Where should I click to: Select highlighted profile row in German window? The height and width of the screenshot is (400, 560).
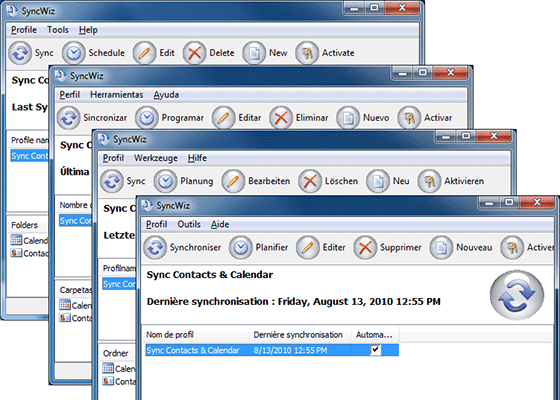pos(119,284)
